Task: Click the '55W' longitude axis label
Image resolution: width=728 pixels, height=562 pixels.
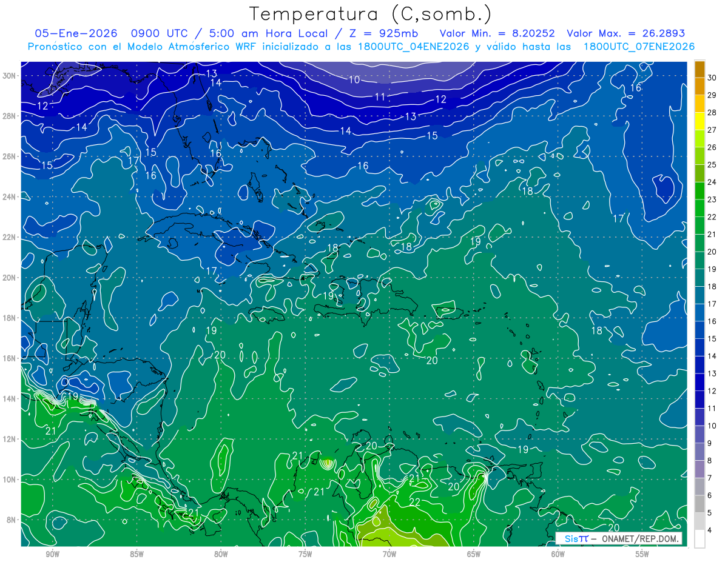Action: click(x=642, y=554)
